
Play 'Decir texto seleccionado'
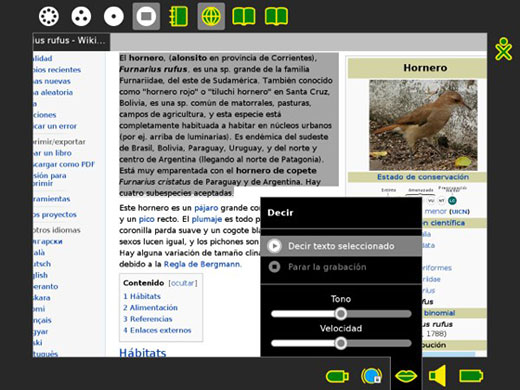[x=341, y=246]
